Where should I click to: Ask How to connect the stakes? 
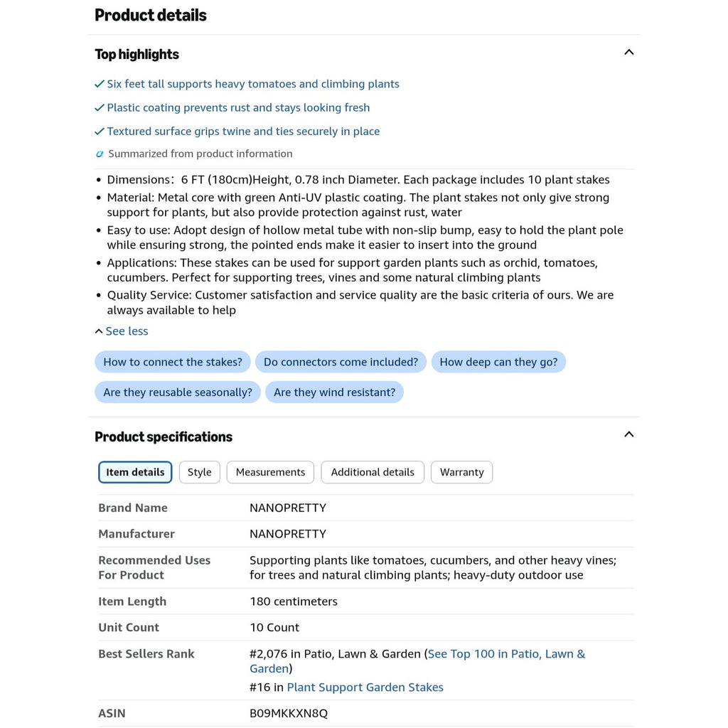tap(173, 362)
